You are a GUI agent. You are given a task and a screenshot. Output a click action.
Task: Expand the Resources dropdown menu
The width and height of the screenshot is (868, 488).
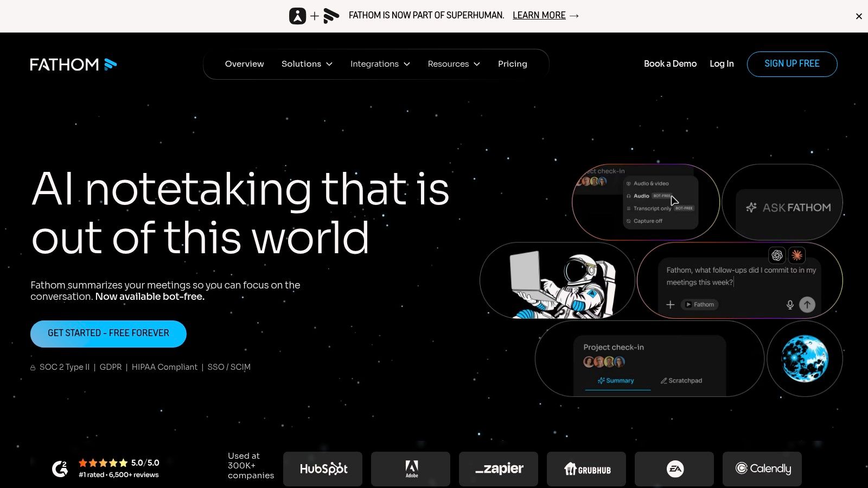point(454,64)
